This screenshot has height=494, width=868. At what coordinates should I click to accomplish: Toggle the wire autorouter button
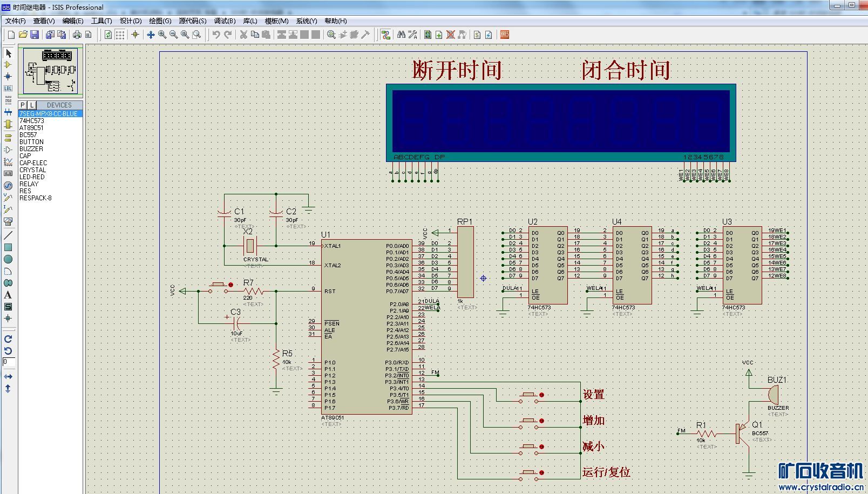coord(385,35)
